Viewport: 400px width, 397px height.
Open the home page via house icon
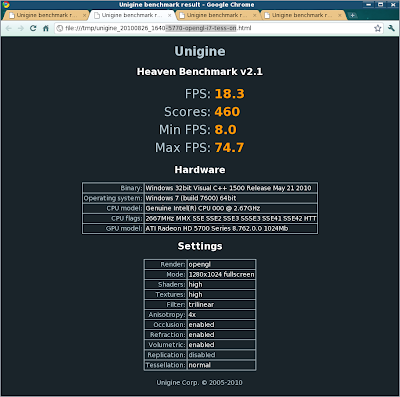click(x=46, y=28)
